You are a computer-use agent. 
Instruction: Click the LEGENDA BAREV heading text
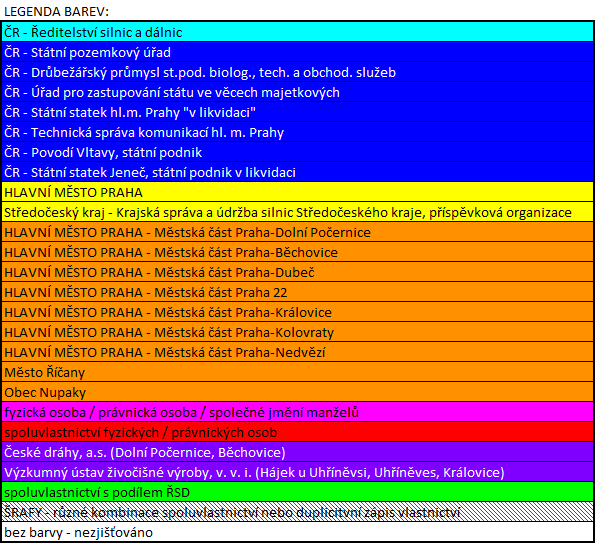point(56,11)
